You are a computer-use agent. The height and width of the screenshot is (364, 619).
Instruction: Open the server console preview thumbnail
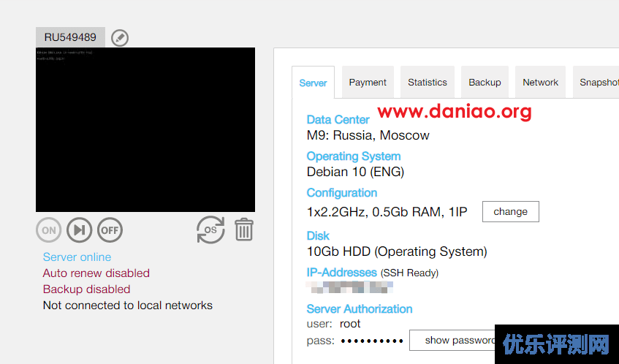click(145, 129)
